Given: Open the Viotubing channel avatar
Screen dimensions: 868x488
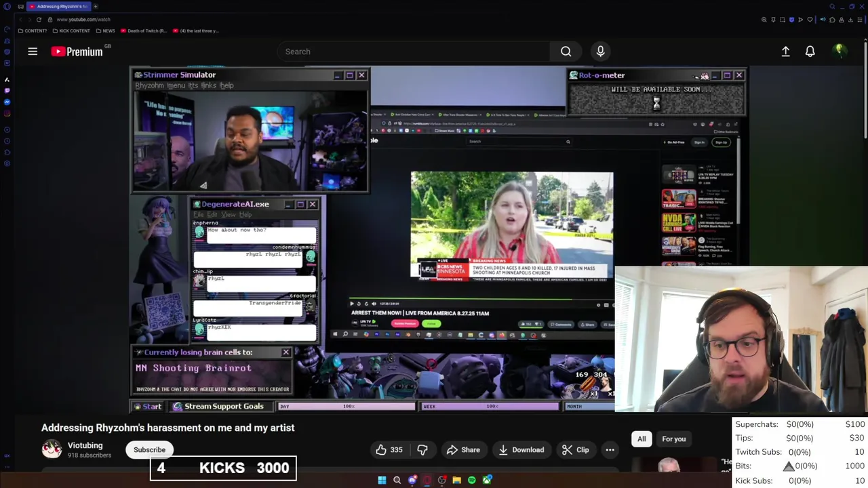Looking at the screenshot, I should pos(52,449).
